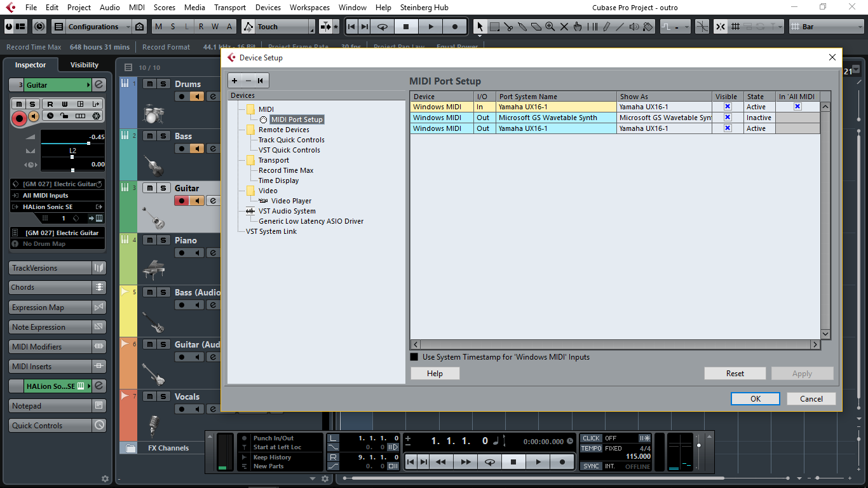Toggle monitor on the Piano track
The height and width of the screenshot is (488, 868).
[197, 253]
